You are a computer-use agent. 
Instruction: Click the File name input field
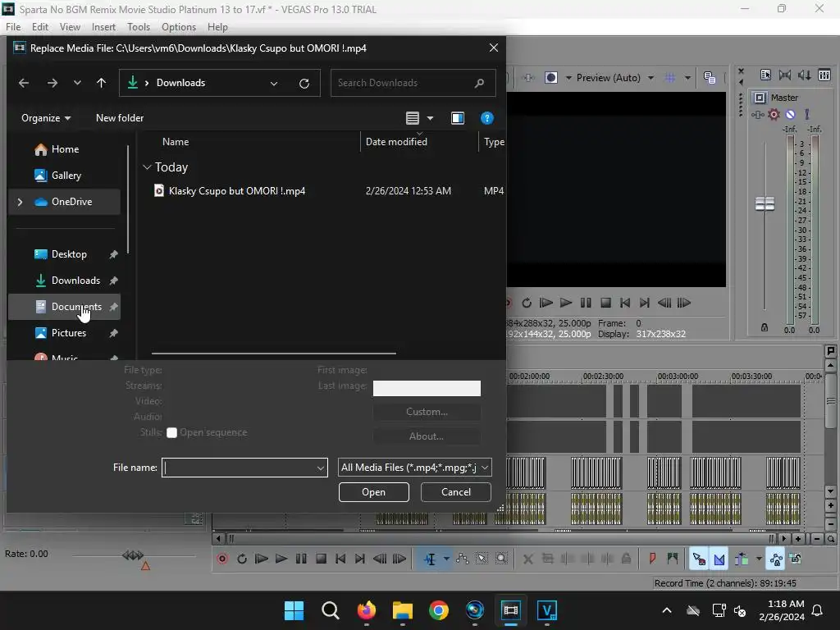point(244,467)
